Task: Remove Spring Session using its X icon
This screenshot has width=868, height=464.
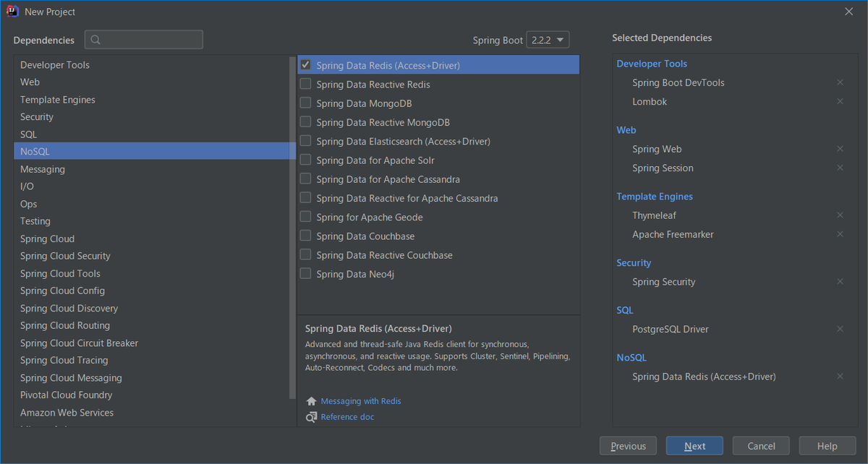Action: [x=840, y=168]
